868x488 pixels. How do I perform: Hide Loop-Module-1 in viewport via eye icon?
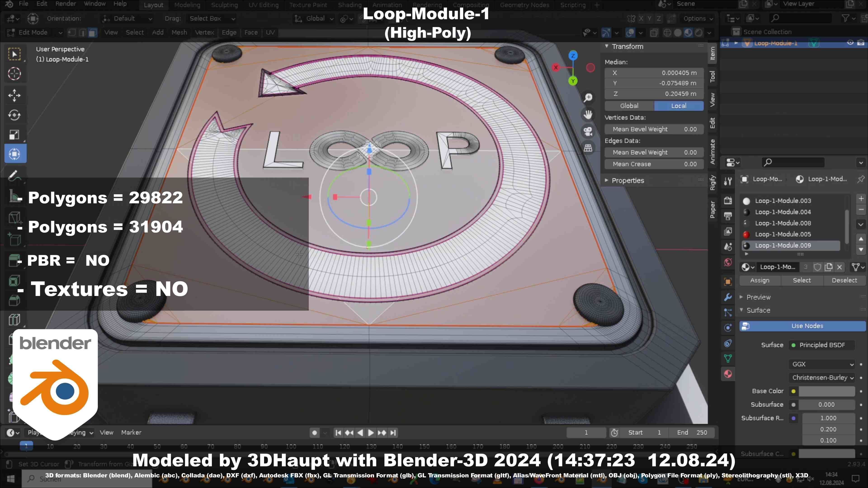coord(850,43)
